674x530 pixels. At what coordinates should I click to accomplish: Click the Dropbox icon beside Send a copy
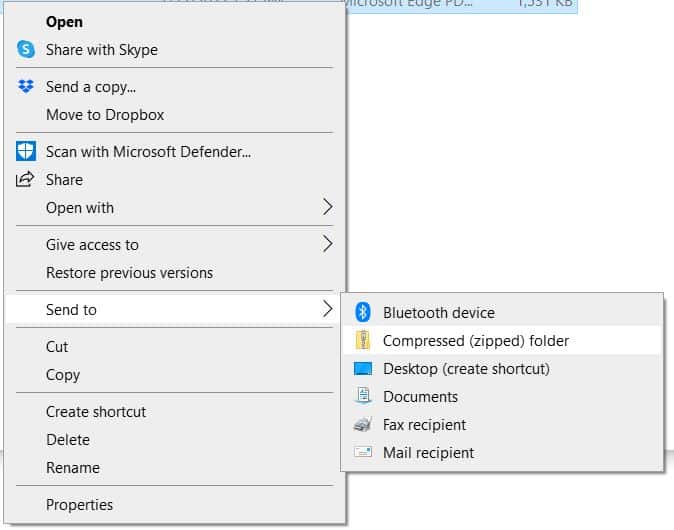(x=26, y=86)
